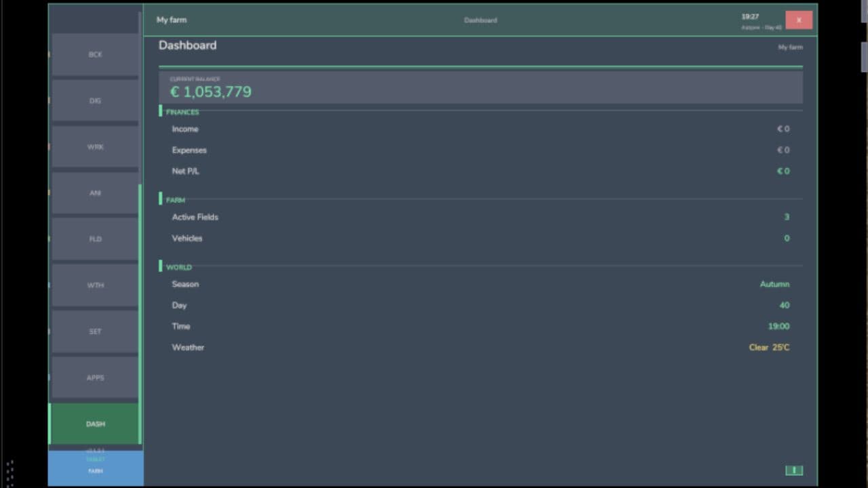Click the My farm title in header

tap(172, 20)
